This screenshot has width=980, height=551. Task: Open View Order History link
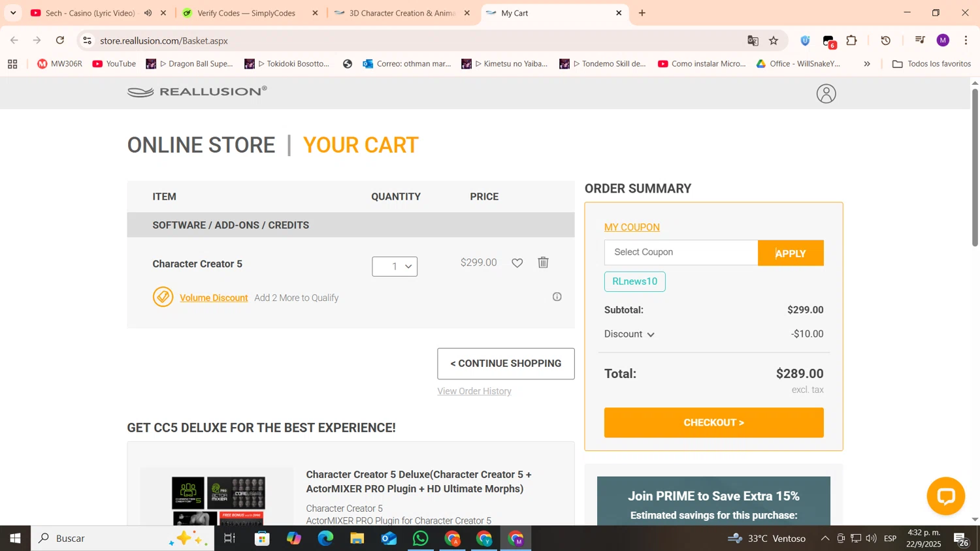click(474, 392)
